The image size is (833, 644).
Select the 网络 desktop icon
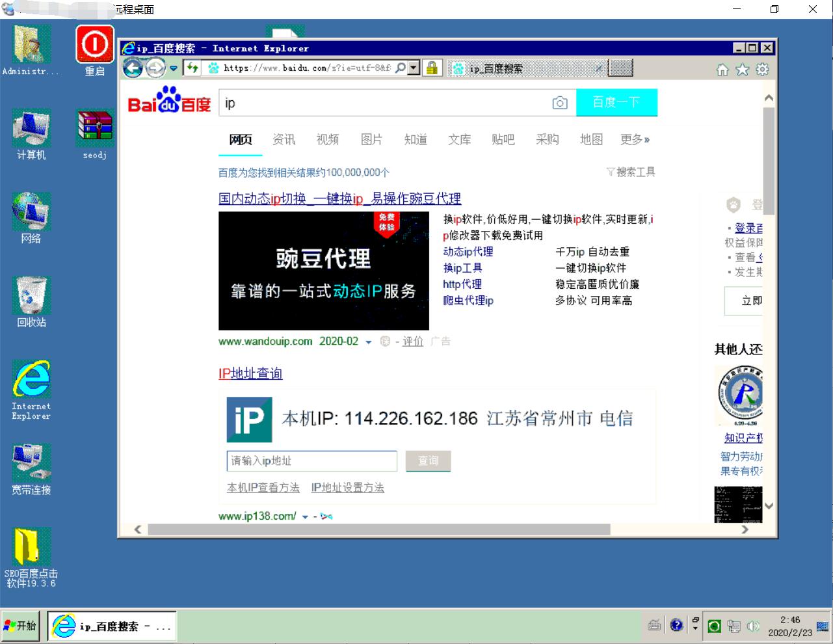coord(31,219)
